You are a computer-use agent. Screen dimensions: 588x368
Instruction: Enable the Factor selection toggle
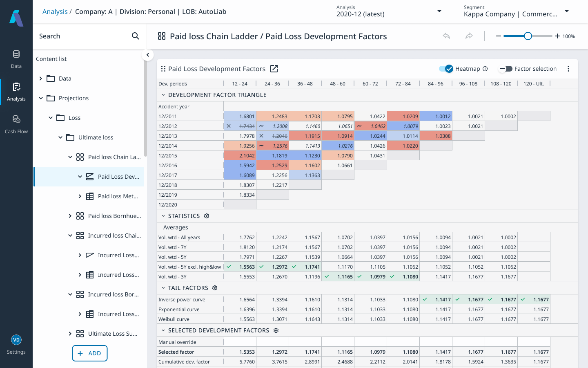click(506, 69)
